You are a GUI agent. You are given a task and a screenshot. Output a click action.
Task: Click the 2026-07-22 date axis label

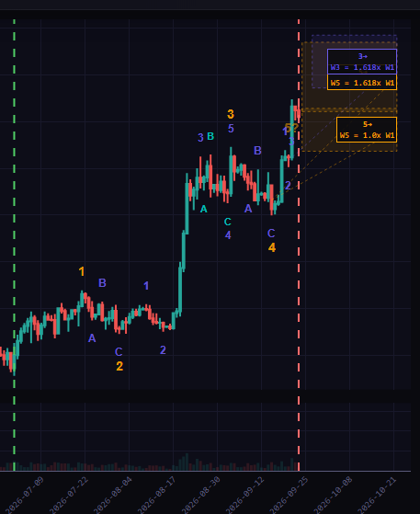coord(70,495)
